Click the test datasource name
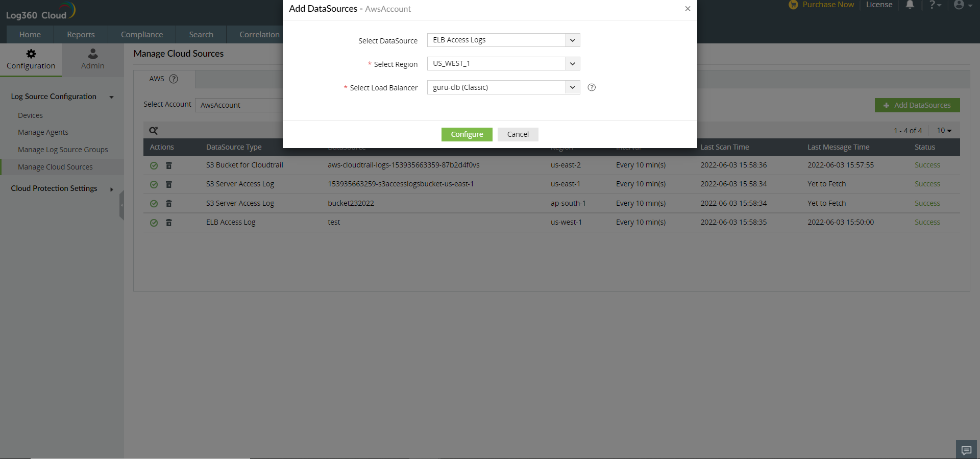Image resolution: width=980 pixels, height=459 pixels. 334,222
